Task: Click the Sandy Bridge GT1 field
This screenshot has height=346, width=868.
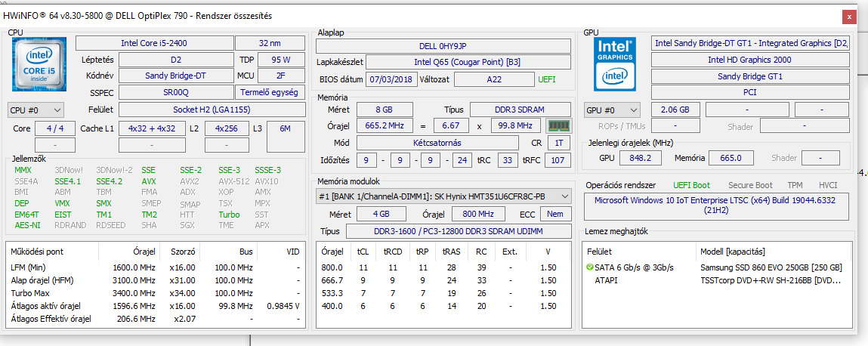Action: tap(751, 76)
